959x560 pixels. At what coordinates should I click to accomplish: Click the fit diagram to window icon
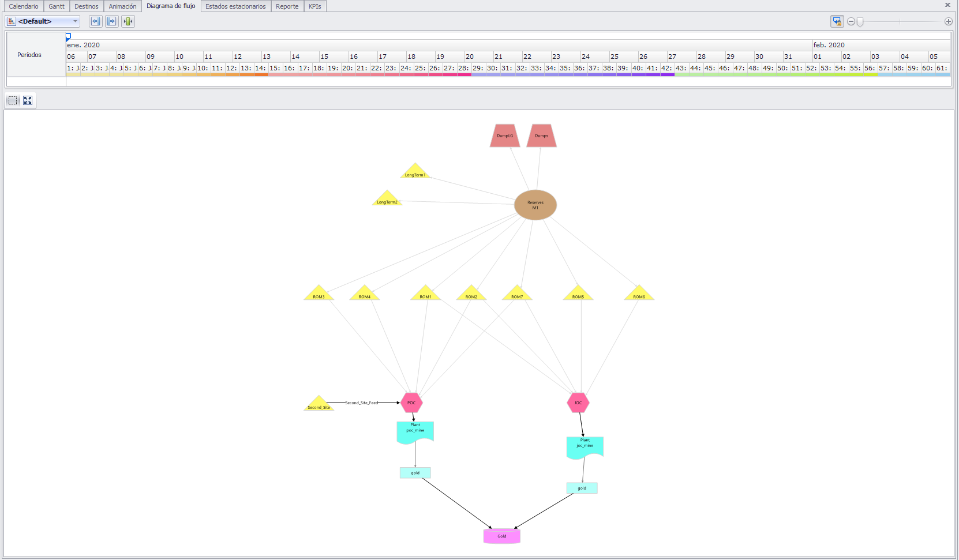[x=28, y=100]
